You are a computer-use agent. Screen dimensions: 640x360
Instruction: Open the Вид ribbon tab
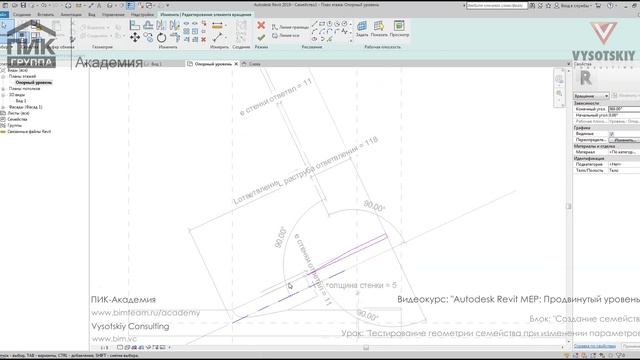click(92, 15)
